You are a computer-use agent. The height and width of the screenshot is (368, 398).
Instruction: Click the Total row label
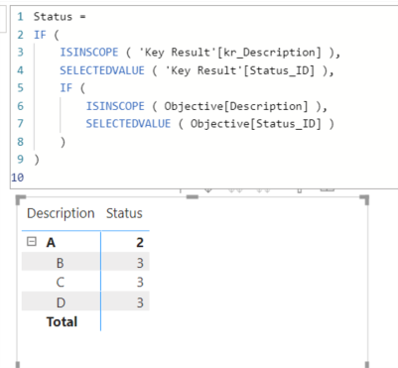[x=62, y=322]
